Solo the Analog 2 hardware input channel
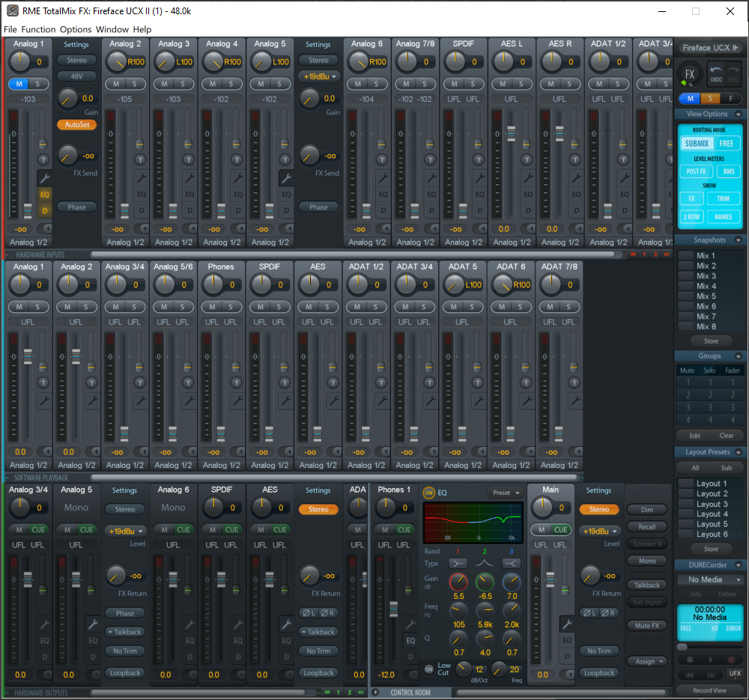Viewport: 749px width, 700px height. pos(134,84)
